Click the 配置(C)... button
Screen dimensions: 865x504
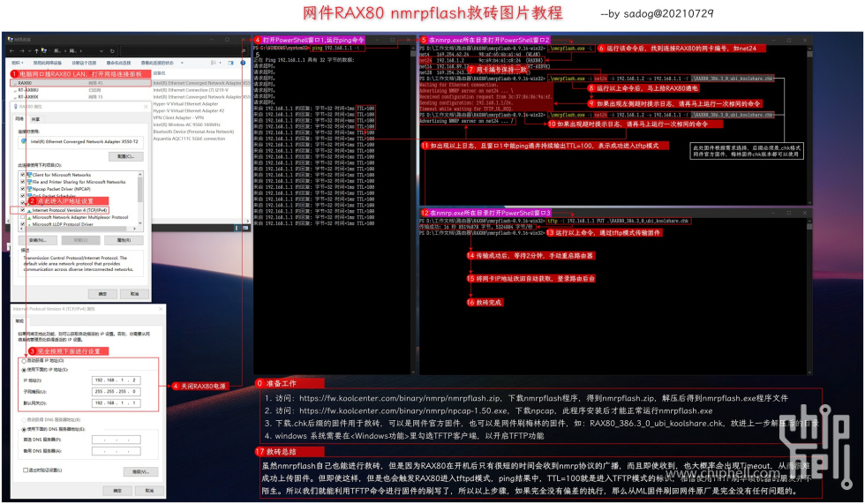pos(125,156)
